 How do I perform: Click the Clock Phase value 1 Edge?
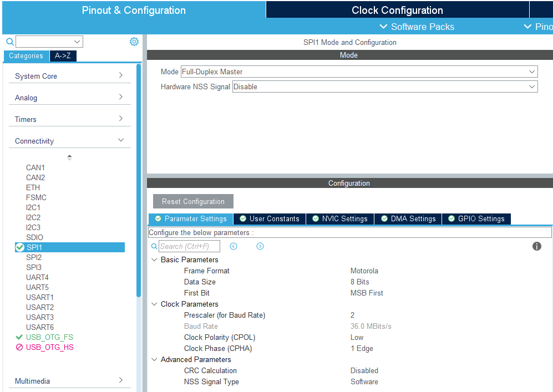coord(362,348)
